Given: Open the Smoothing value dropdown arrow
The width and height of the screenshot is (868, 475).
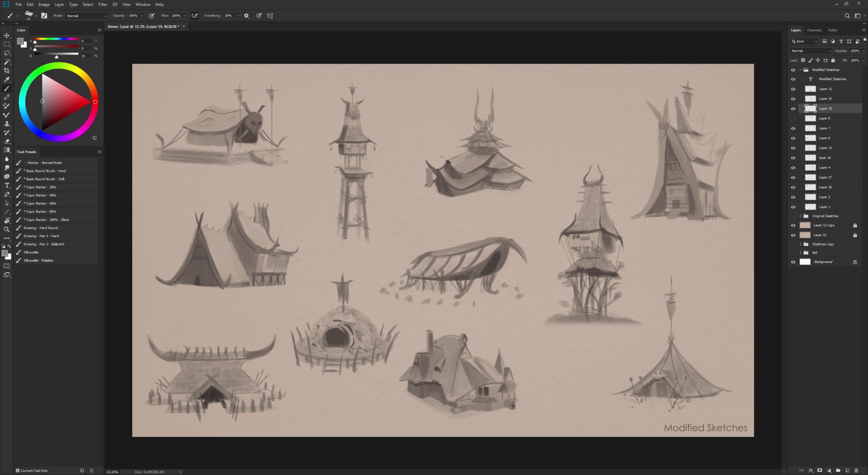Looking at the screenshot, I should click(237, 16).
